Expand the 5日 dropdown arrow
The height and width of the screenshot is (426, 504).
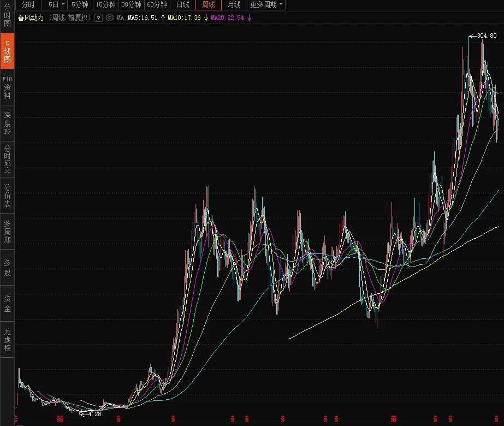point(63,4)
